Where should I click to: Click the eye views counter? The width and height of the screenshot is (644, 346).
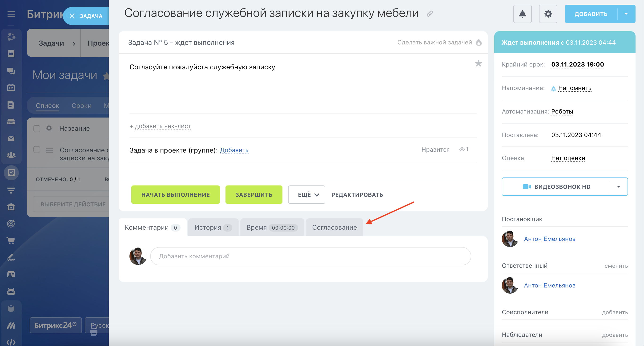point(463,149)
